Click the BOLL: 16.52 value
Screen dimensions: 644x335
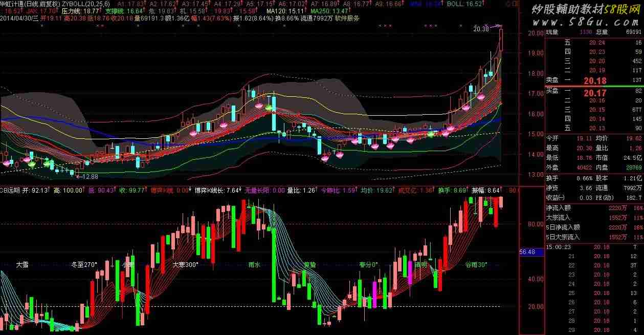[464, 4]
